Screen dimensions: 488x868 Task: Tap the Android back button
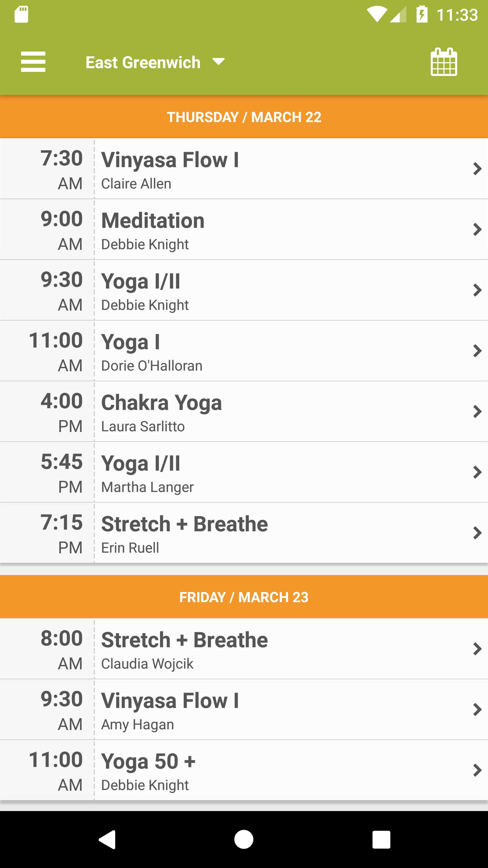pyautogui.click(x=107, y=839)
